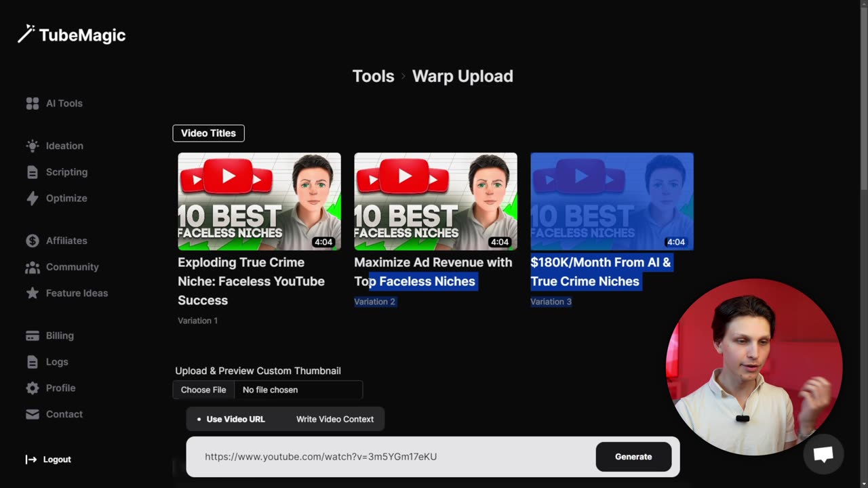The image size is (868, 488).
Task: Open Feature Ideas label in sidebar
Action: pyautogui.click(x=77, y=293)
